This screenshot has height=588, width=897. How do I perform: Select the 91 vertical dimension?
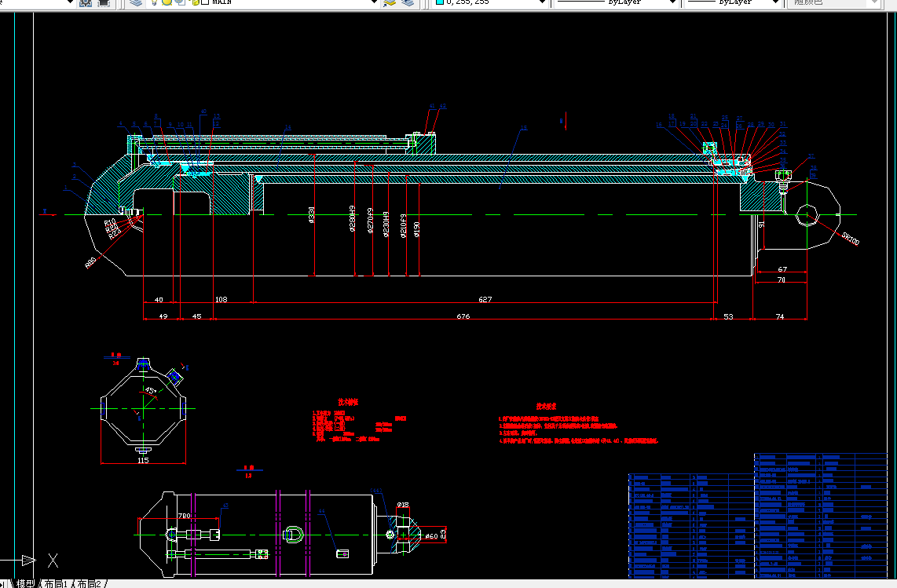click(761, 225)
